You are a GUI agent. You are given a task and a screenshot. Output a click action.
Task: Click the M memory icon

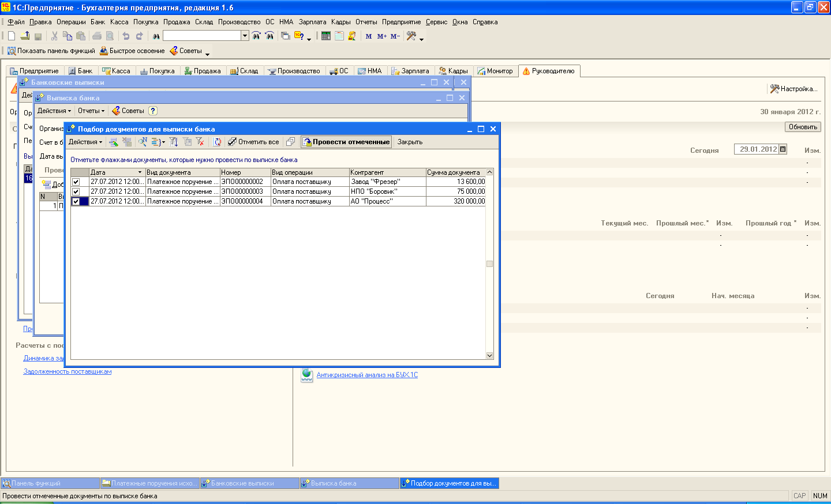(368, 36)
